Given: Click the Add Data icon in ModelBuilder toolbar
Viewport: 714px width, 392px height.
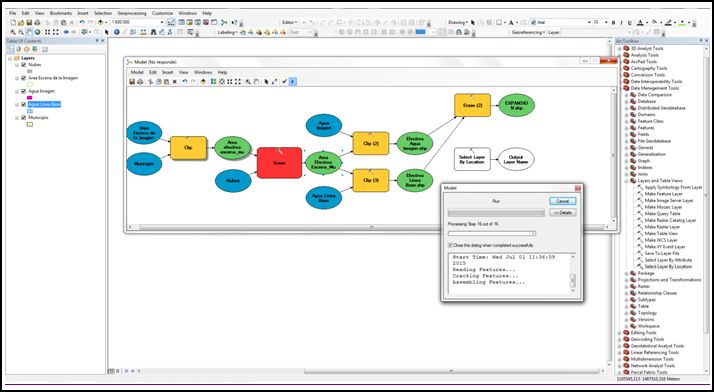Looking at the screenshot, I should 203,81.
